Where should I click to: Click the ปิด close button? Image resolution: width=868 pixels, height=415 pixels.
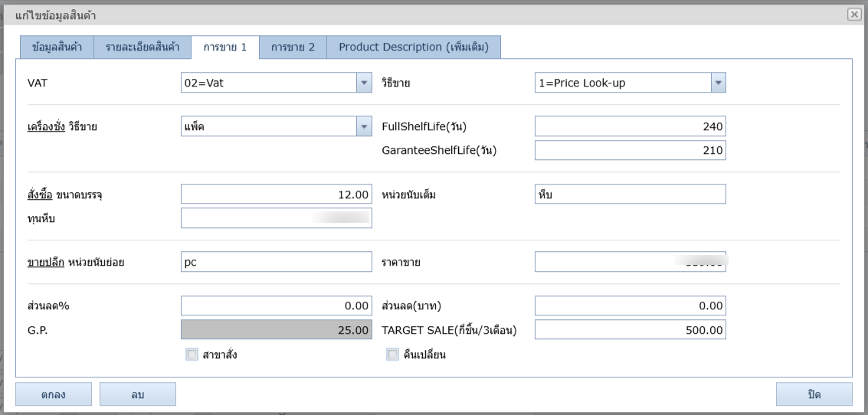814,394
